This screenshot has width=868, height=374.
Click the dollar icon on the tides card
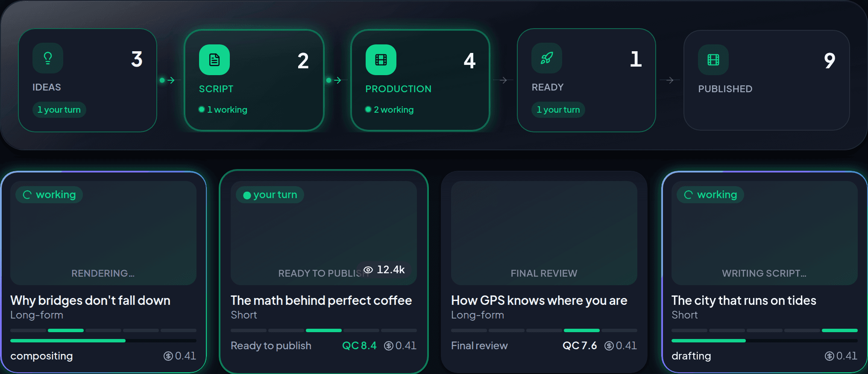point(830,356)
